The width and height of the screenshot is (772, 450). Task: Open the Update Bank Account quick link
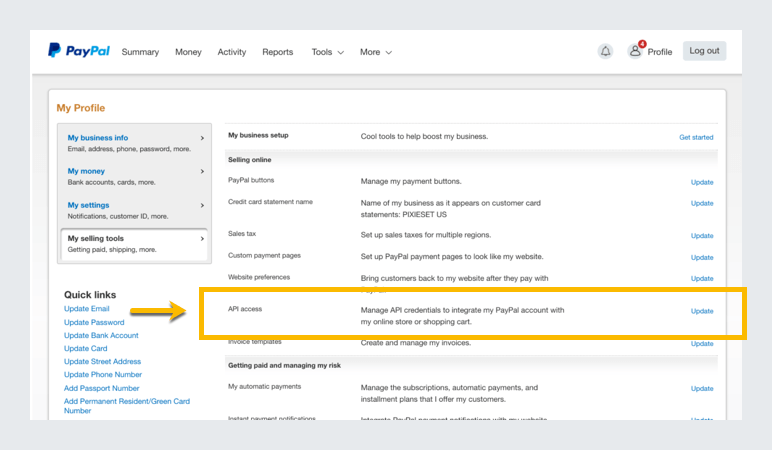point(101,335)
